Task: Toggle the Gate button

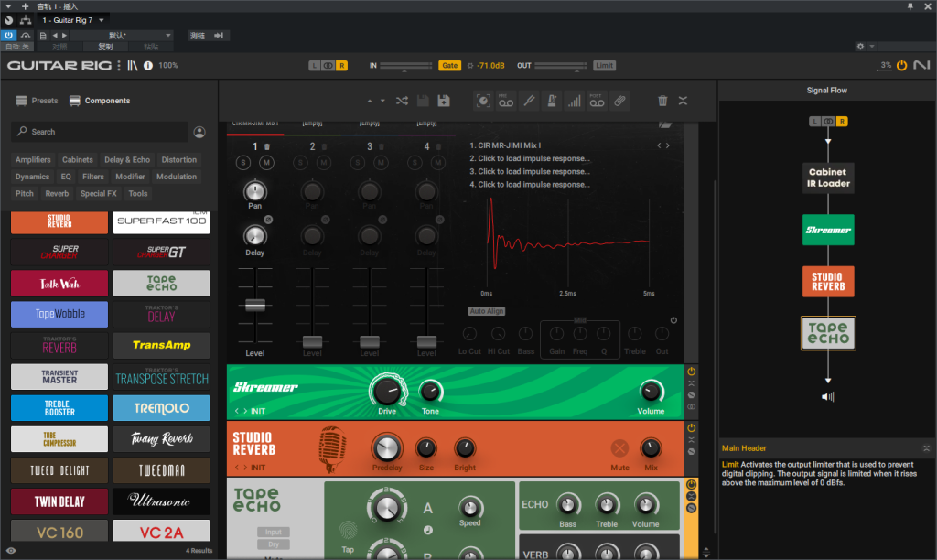Action: tap(450, 66)
